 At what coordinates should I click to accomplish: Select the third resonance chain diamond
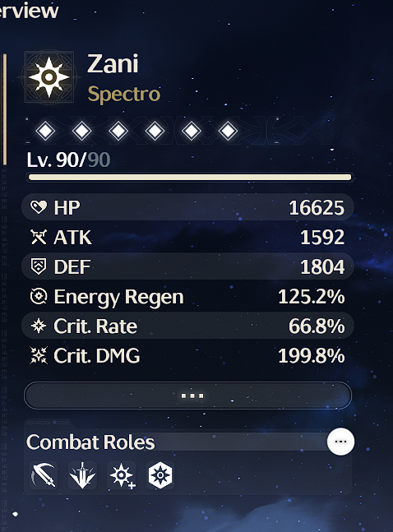(118, 131)
